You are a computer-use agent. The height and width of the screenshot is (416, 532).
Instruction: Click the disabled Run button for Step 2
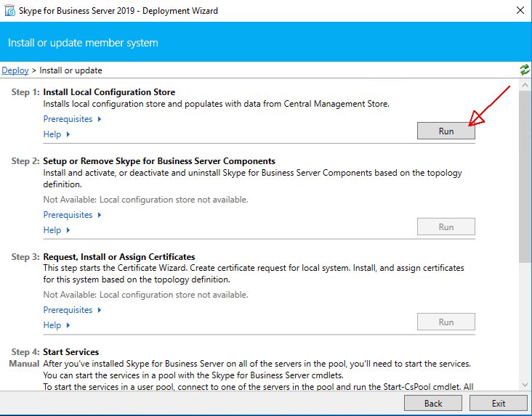[x=446, y=227]
